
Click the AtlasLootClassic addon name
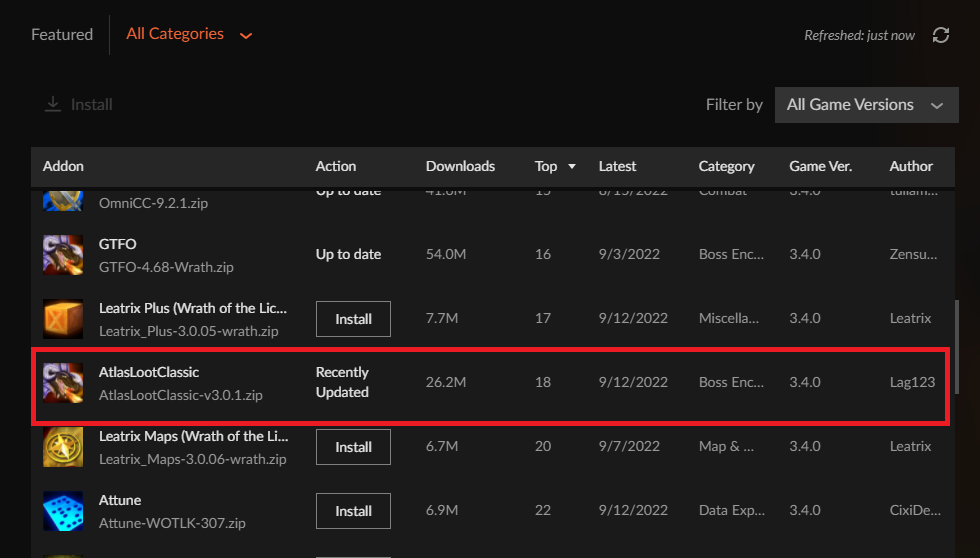(x=149, y=372)
